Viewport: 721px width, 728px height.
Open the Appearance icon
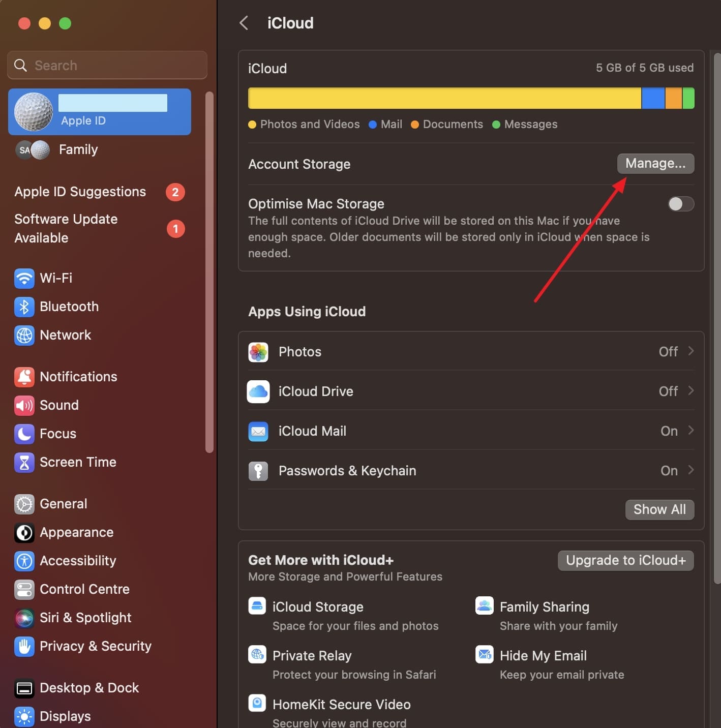[x=24, y=532]
